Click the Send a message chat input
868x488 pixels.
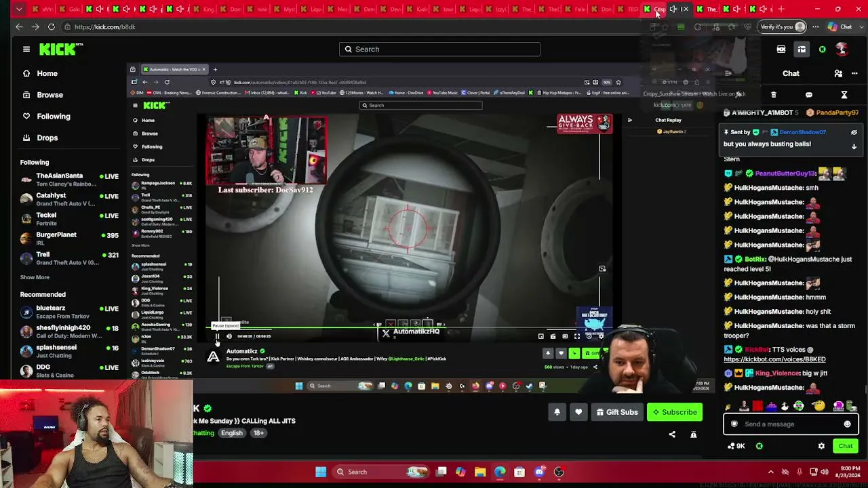791,424
